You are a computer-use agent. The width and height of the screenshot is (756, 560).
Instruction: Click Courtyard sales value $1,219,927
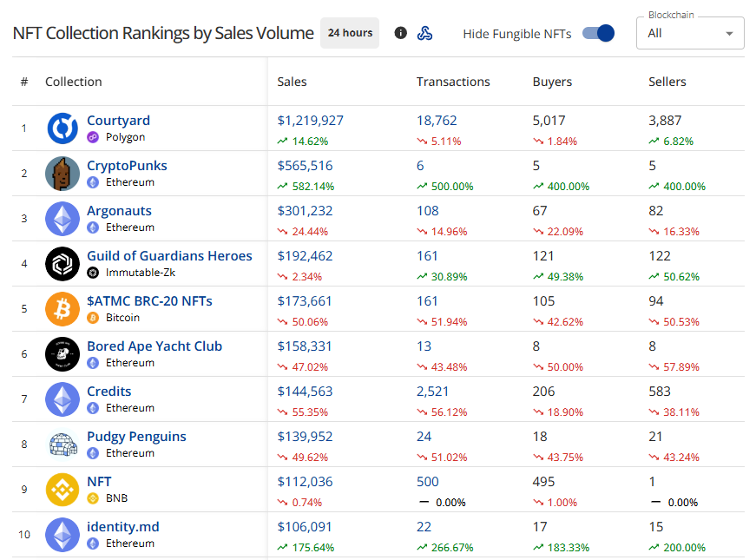311,120
